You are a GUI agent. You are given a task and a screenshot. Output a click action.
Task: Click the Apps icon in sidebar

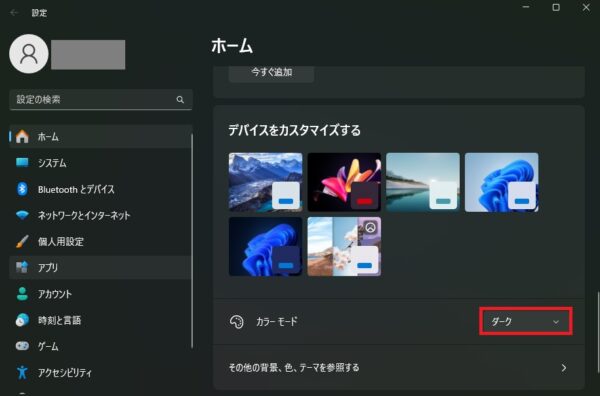tap(22, 267)
